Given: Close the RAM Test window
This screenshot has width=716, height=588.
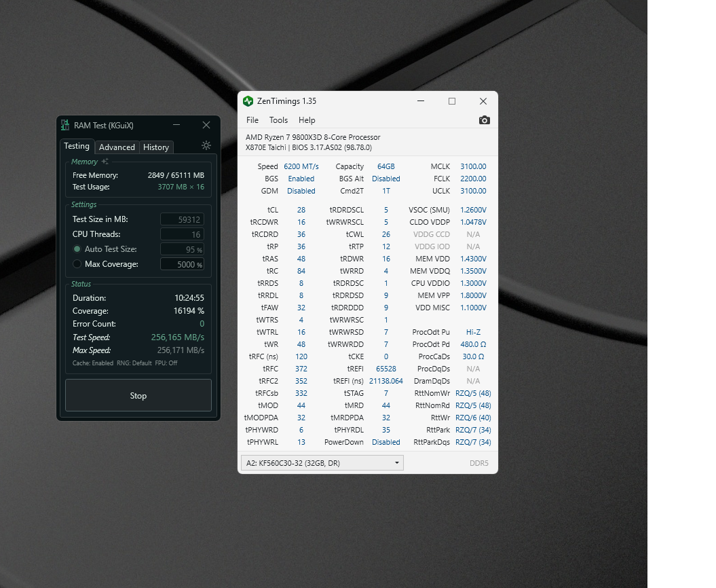Looking at the screenshot, I should [x=206, y=125].
